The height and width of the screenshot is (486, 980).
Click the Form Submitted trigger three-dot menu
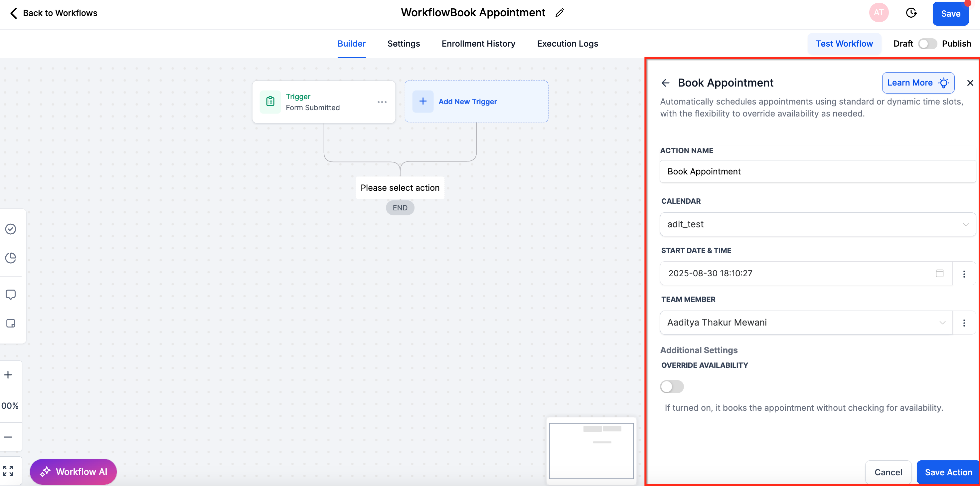382,102
